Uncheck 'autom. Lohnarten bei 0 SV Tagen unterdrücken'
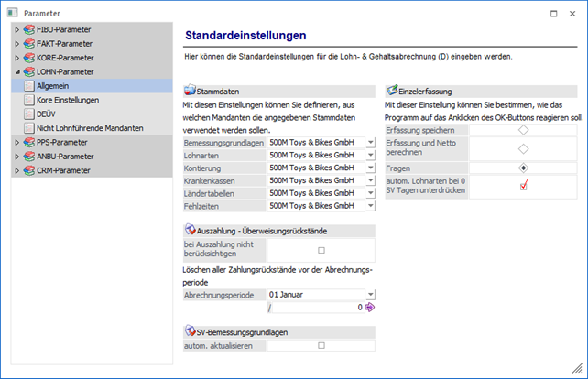Viewport: 588px width, 379px height. click(x=523, y=186)
